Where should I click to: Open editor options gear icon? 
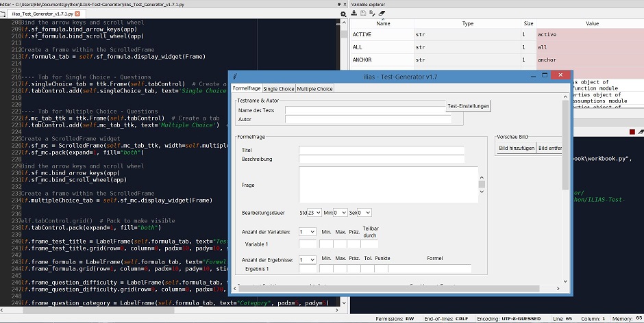point(343,14)
